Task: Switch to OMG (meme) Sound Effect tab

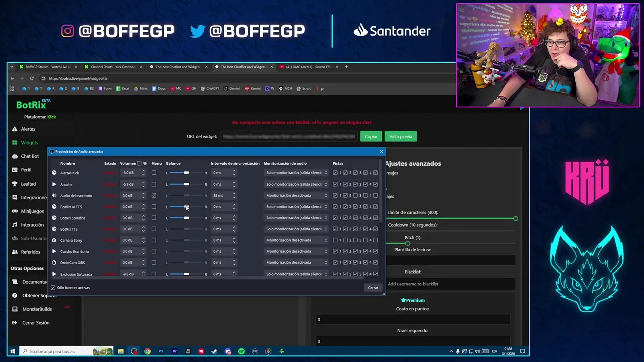Action: tap(308, 67)
